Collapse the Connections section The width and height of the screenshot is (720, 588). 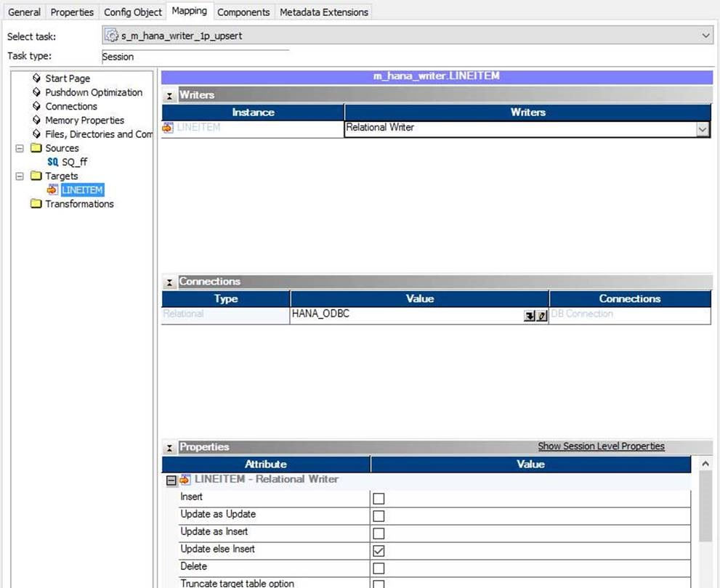coord(169,282)
